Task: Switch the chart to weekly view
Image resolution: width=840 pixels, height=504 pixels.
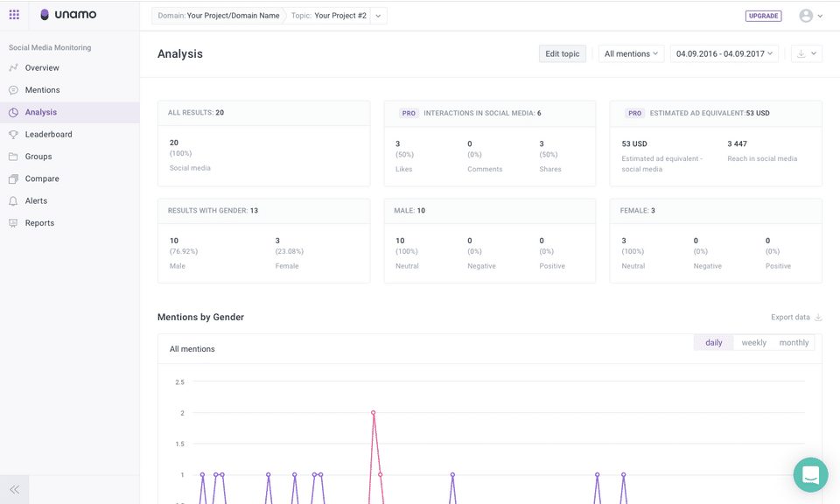Action: pos(754,343)
